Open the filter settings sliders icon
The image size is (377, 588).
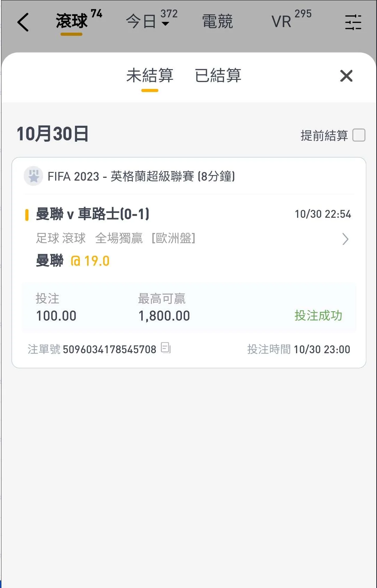coord(353,22)
